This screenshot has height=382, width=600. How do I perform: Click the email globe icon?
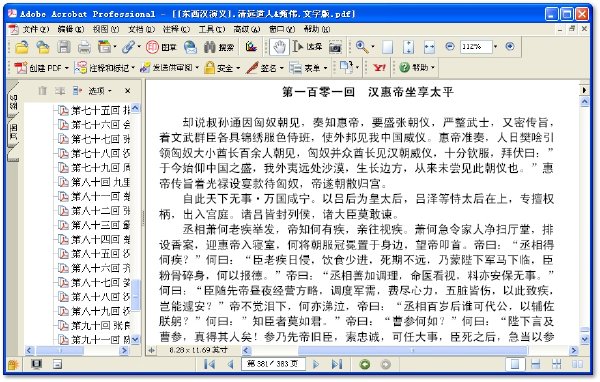(x=190, y=47)
